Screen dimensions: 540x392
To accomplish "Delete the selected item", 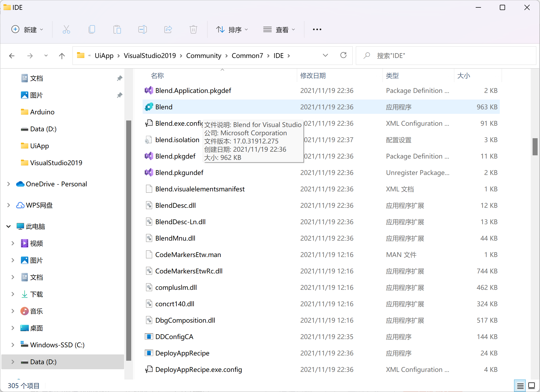I will point(193,29).
